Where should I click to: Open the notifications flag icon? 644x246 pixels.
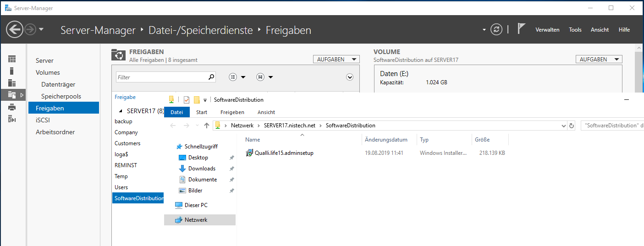click(x=521, y=29)
